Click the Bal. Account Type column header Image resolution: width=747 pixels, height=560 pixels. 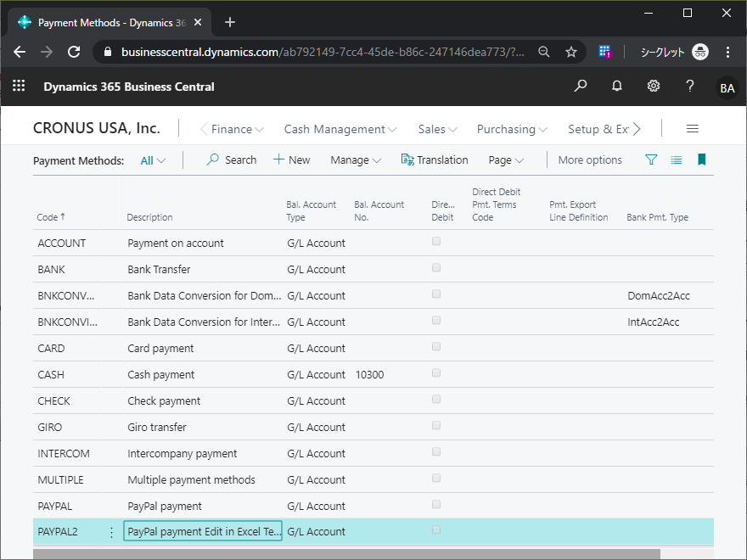311,211
